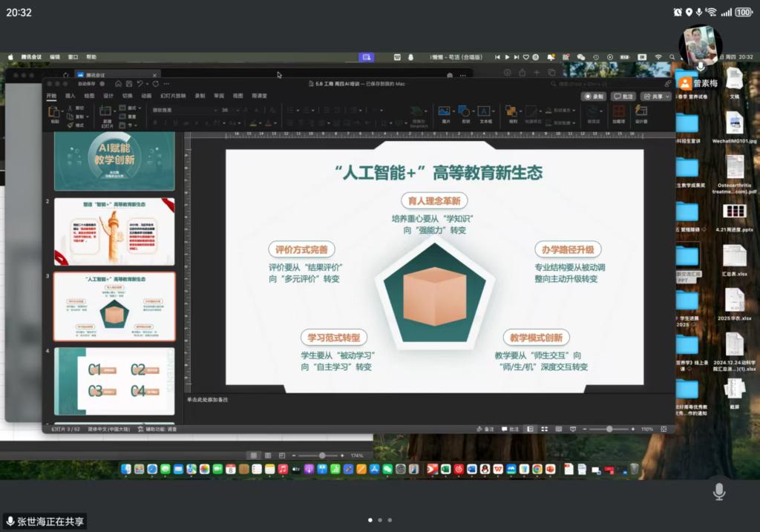Toggle the microphone at bottom right

(718, 491)
